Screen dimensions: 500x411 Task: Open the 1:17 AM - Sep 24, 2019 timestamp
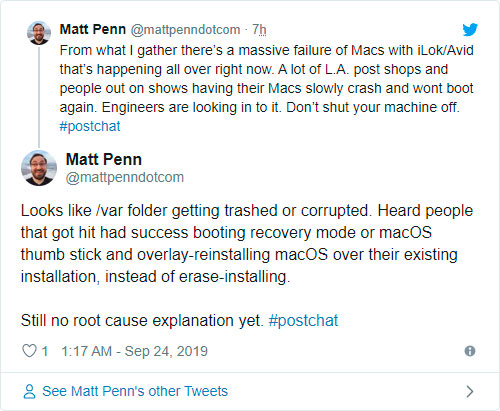click(135, 351)
